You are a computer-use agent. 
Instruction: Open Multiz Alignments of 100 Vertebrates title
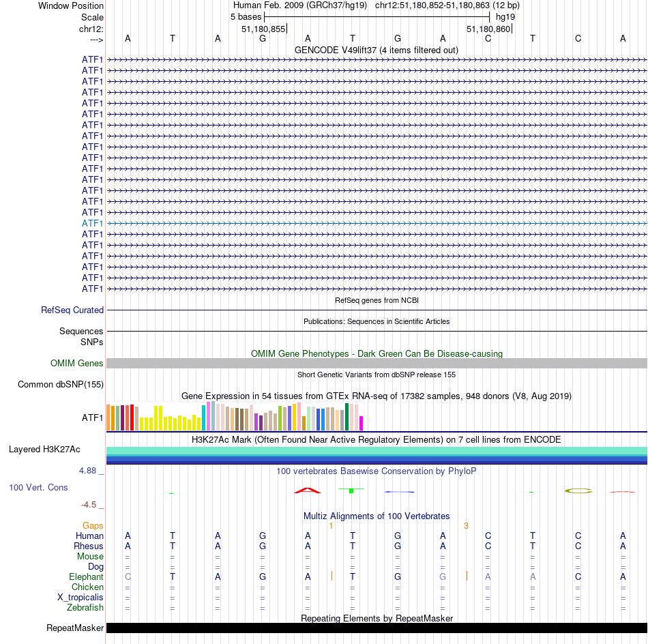[x=377, y=516]
